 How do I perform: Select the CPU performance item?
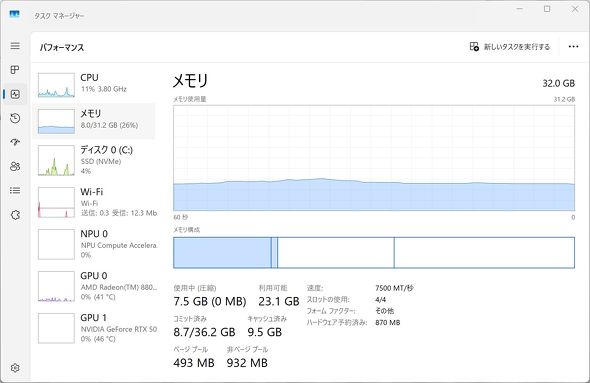click(94, 84)
